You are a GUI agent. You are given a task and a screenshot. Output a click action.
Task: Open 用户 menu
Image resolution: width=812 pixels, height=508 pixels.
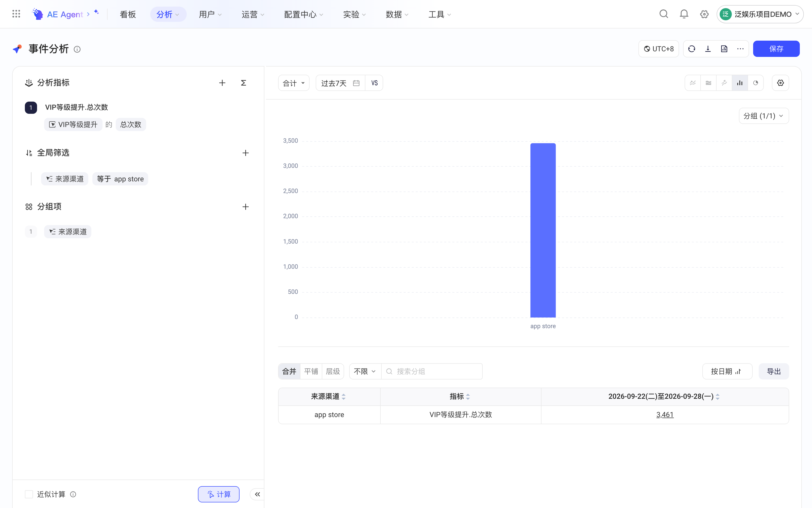coord(210,14)
